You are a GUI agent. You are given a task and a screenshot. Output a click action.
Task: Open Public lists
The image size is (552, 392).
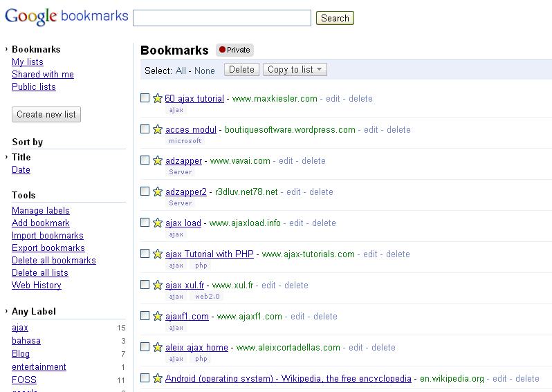(34, 86)
